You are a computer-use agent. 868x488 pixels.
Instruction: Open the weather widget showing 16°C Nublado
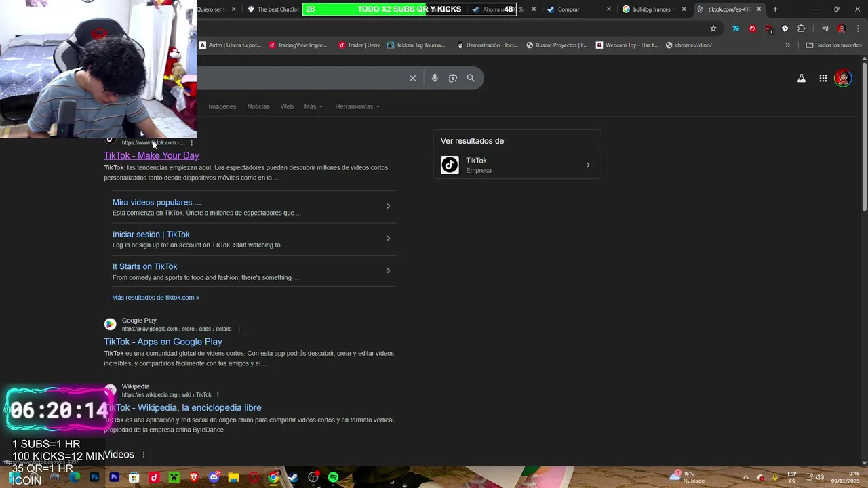pyautogui.click(x=688, y=477)
